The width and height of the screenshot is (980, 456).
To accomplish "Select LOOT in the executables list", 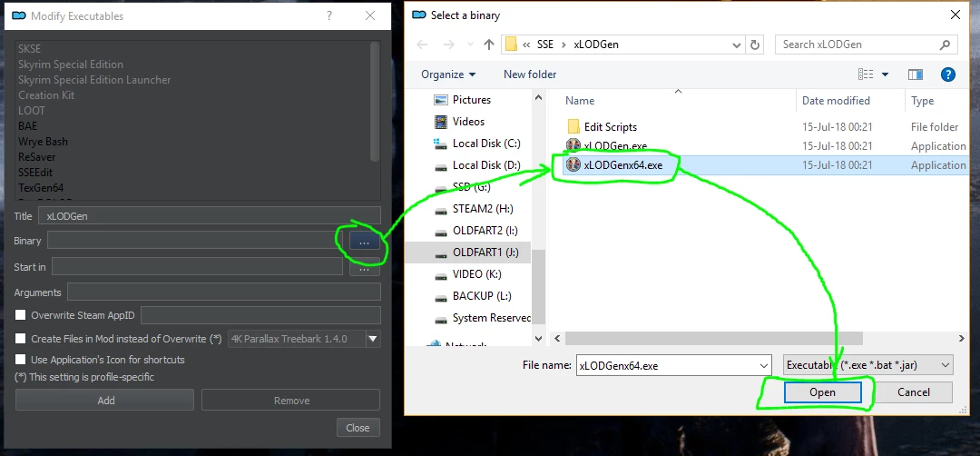I will [x=32, y=111].
